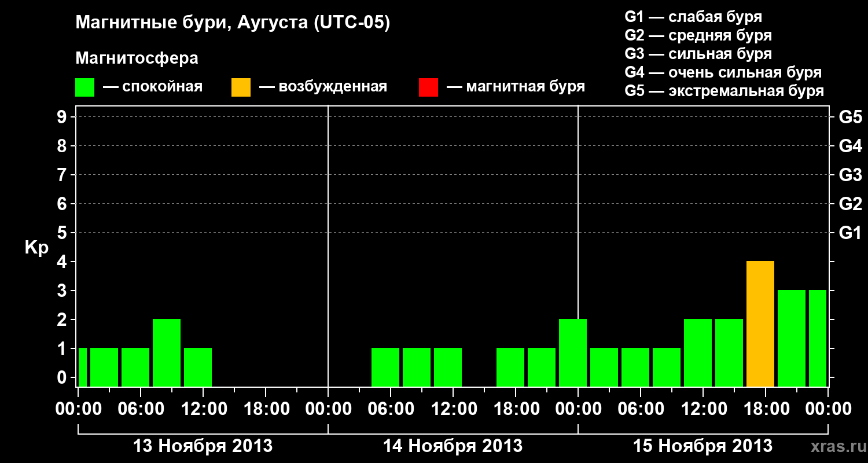Image resolution: width=868 pixels, height=463 pixels.
Task: Click the G3 label on right axis
Action: pyautogui.click(x=850, y=175)
